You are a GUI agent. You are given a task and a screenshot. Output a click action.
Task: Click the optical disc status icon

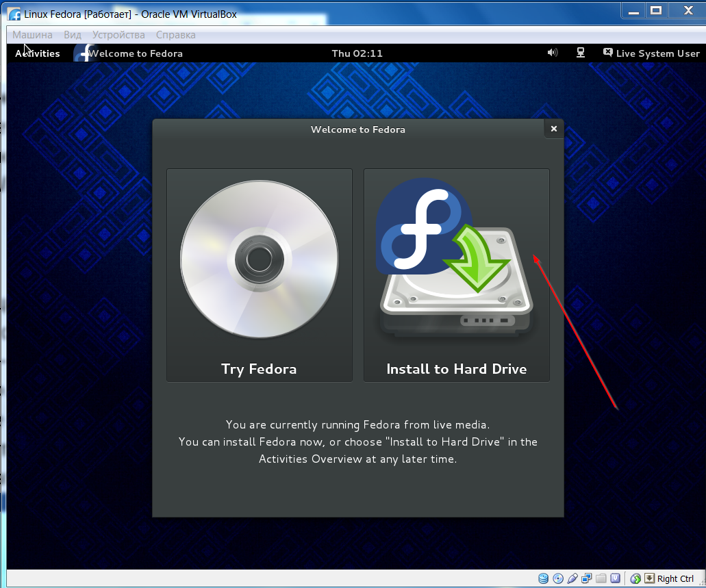(x=558, y=579)
